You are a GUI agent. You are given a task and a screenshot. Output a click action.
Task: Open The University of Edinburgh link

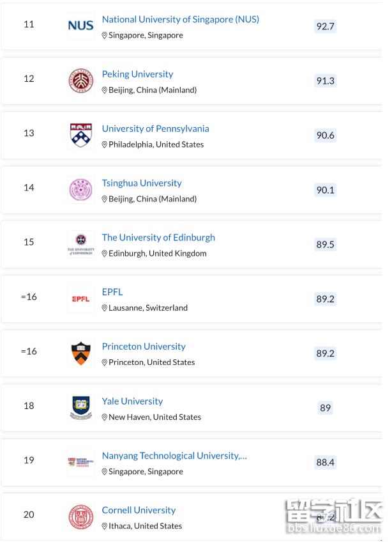pyautogui.click(x=158, y=237)
